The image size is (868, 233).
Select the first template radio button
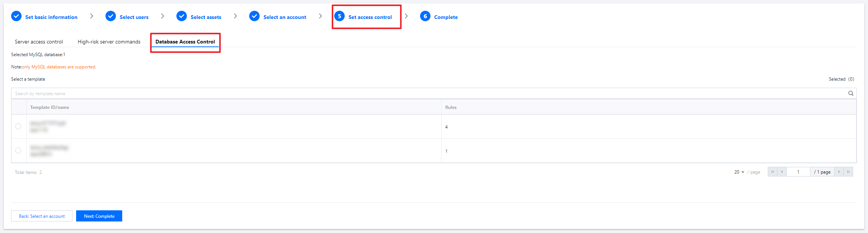(x=18, y=126)
